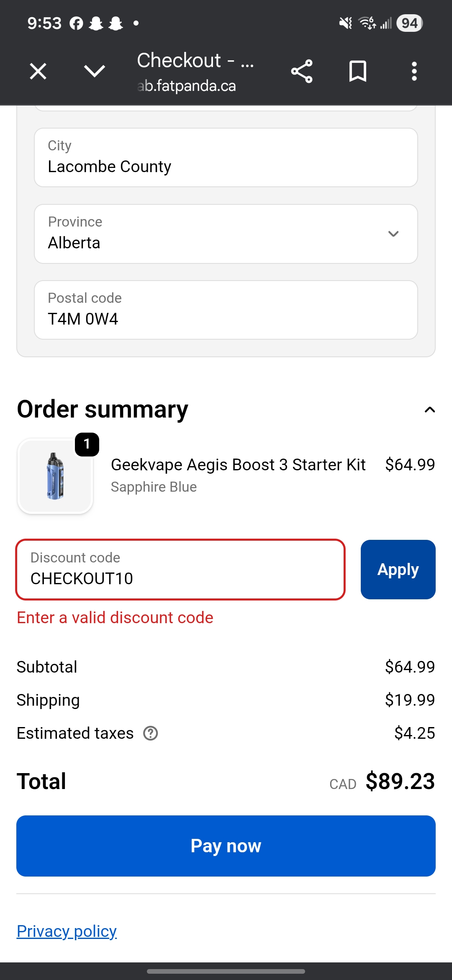Focus the Discount code input field
This screenshot has width=452, height=980.
coord(180,570)
